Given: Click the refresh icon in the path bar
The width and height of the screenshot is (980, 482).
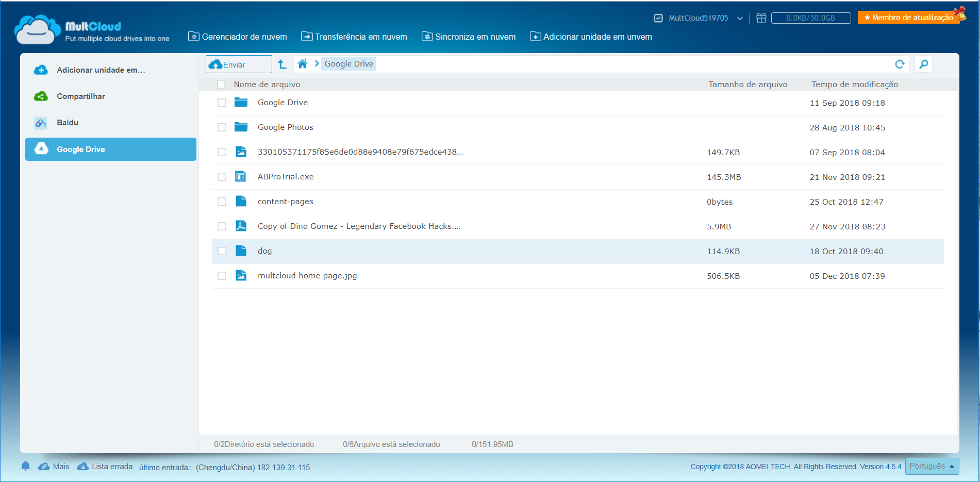Looking at the screenshot, I should 900,64.
